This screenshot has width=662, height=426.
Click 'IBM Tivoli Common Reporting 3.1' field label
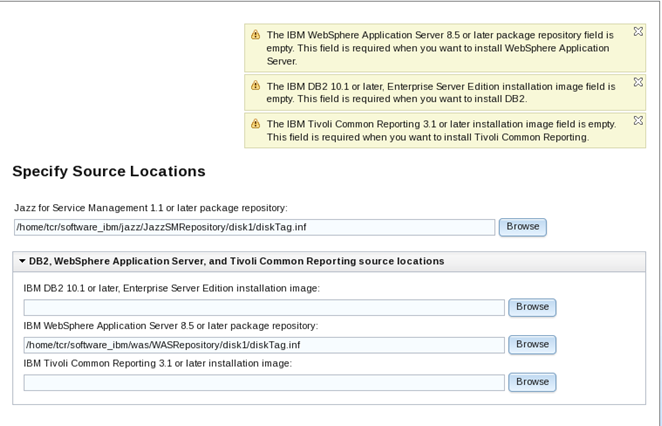tap(157, 364)
